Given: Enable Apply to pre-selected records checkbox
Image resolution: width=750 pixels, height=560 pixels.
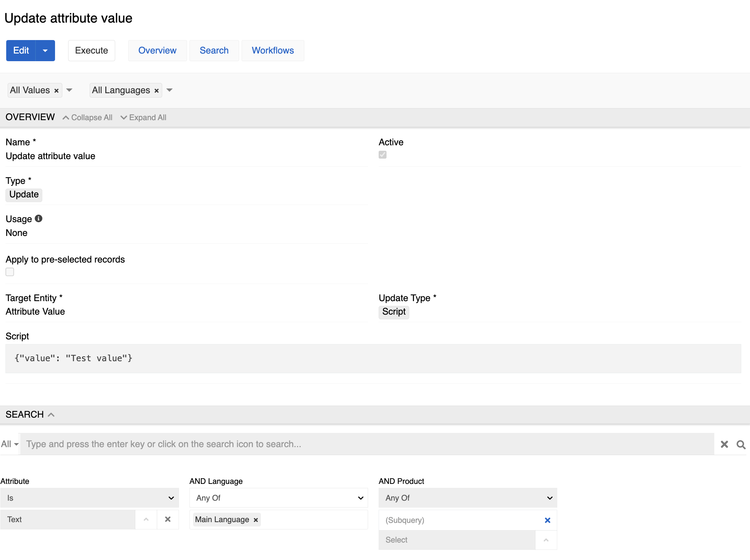Looking at the screenshot, I should coord(10,272).
